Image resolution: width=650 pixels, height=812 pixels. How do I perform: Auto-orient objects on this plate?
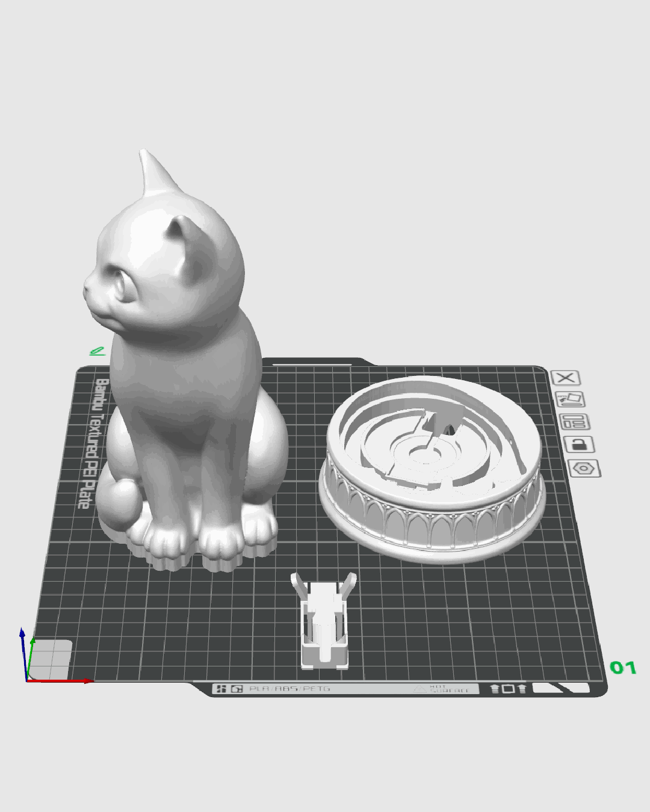[x=570, y=399]
